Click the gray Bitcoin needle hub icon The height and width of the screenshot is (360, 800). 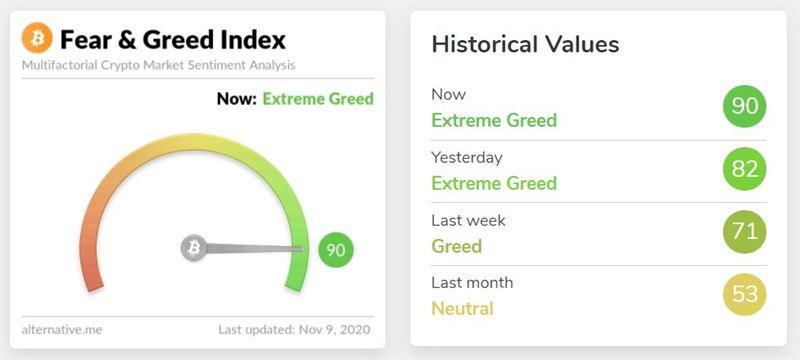pos(194,248)
